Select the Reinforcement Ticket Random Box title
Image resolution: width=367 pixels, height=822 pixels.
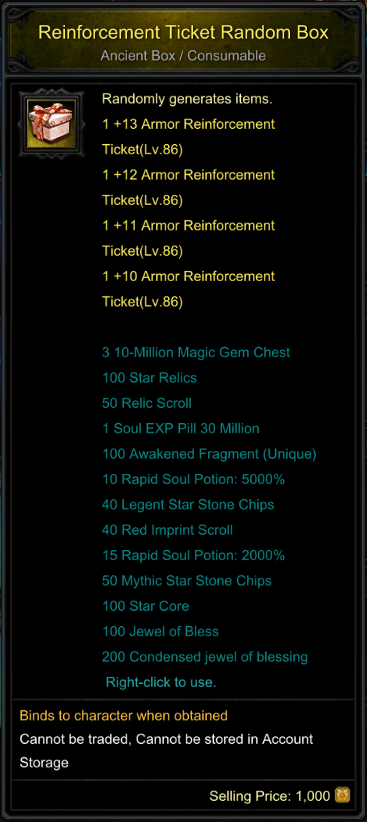click(184, 33)
